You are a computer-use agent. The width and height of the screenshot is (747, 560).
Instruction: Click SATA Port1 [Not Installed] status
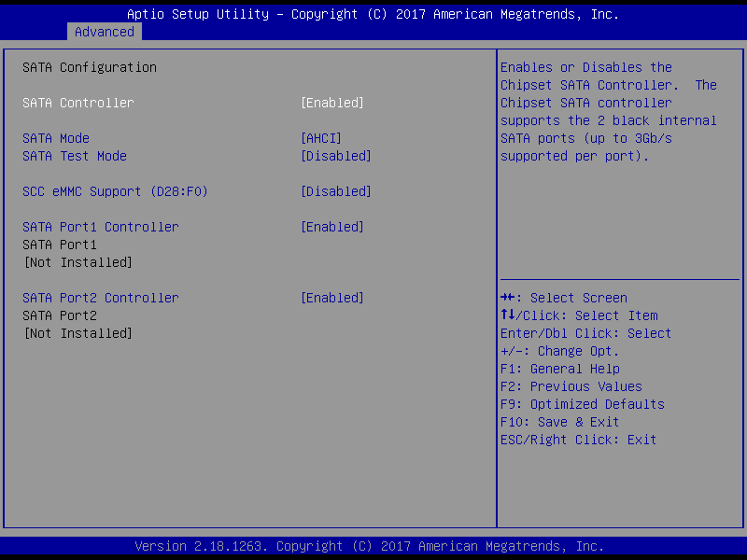click(78, 262)
